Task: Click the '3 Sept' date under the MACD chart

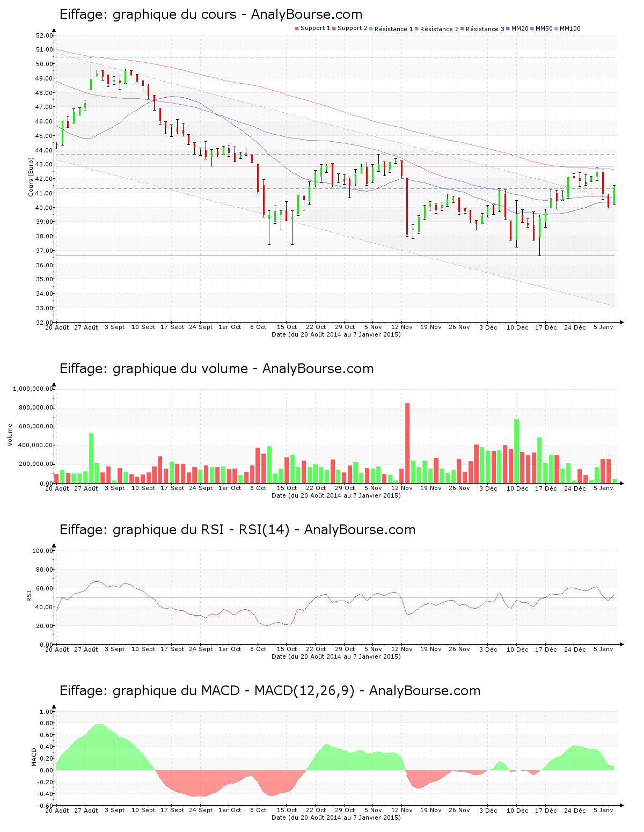Action: click(x=114, y=810)
